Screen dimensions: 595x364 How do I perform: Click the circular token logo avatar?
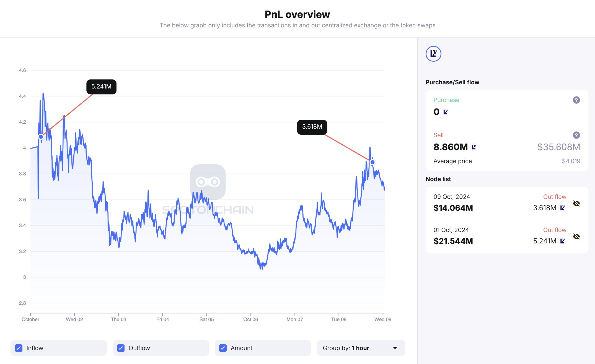433,54
